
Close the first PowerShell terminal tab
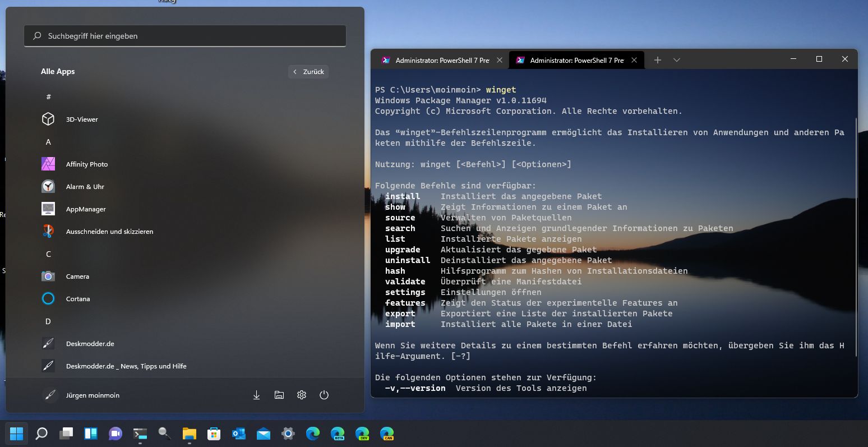(x=500, y=60)
